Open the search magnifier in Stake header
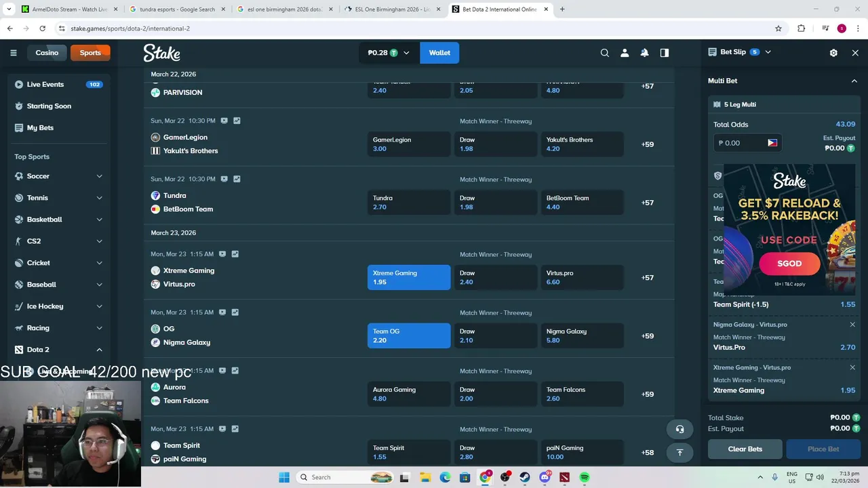The height and width of the screenshot is (488, 868). coord(605,53)
